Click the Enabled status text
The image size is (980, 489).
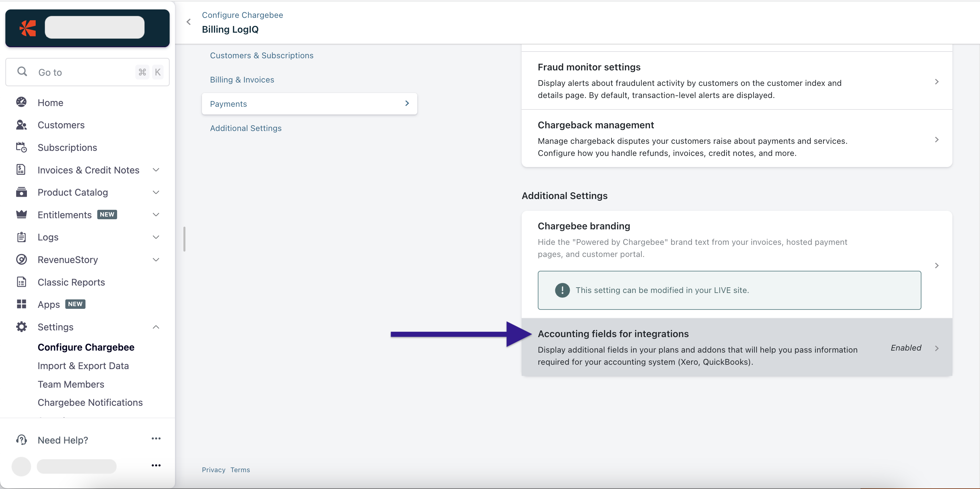tap(906, 348)
